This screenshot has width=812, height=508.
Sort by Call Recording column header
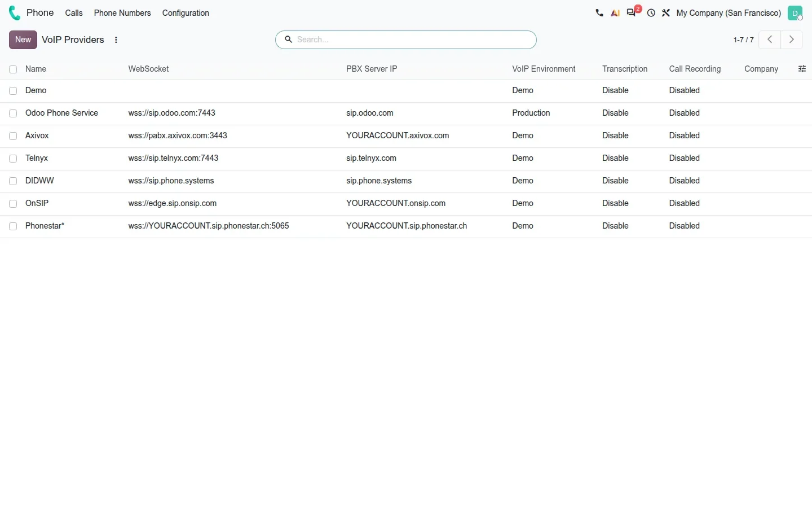[695, 69]
